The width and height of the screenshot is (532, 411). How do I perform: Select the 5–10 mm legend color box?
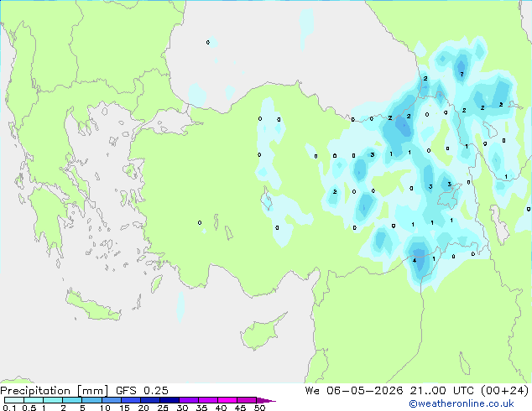pyautogui.click(x=91, y=400)
